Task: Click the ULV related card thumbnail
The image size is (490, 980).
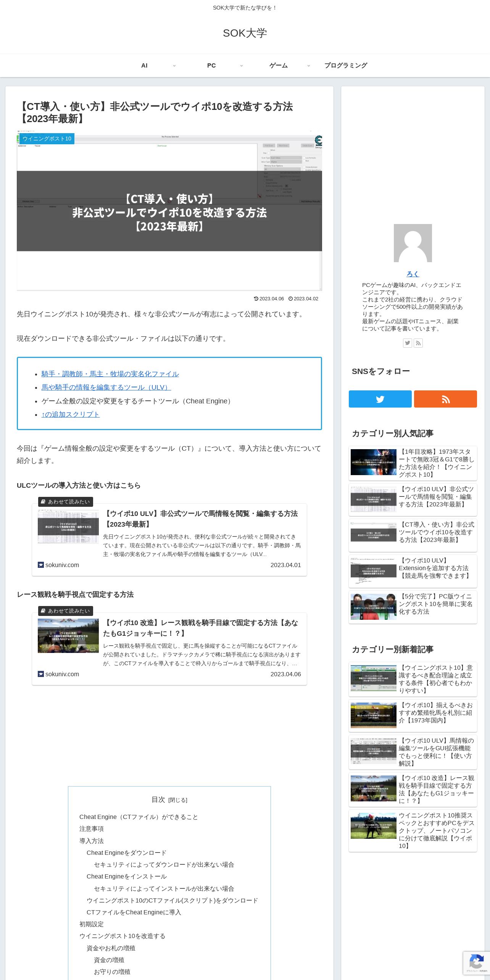Action: [68, 527]
